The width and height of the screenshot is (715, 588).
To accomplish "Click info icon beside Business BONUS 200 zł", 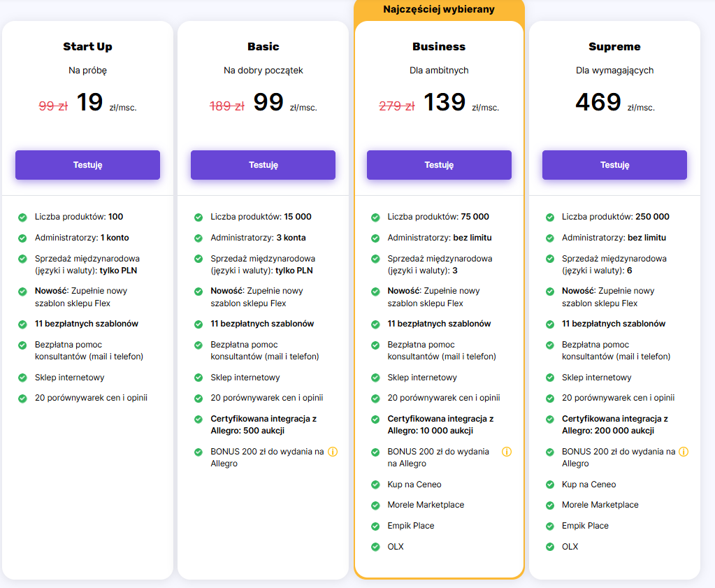I will pyautogui.click(x=507, y=452).
